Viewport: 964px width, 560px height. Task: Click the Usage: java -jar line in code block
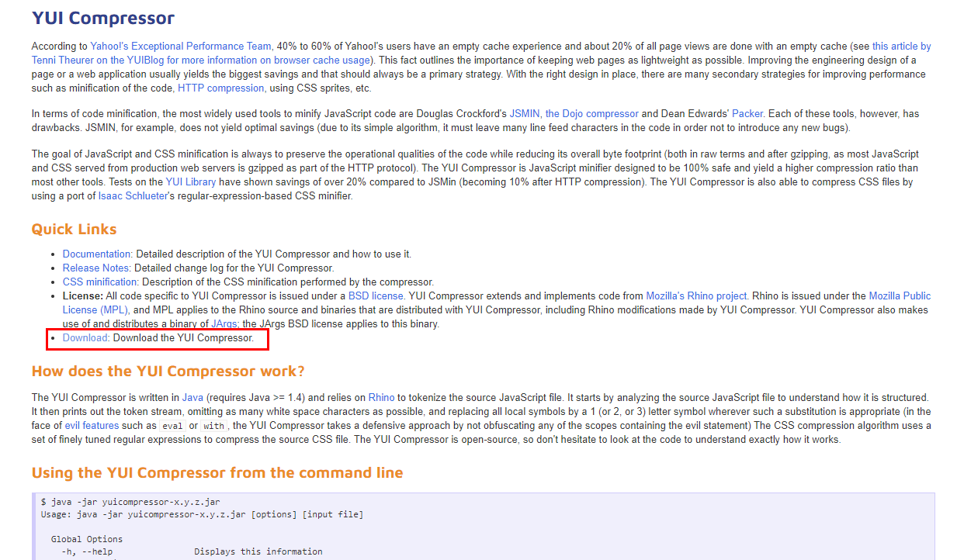(x=202, y=514)
